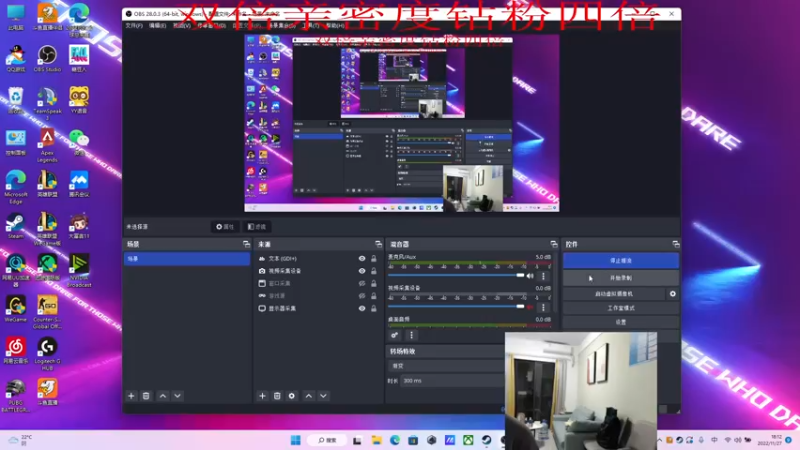Click 开始录制 button

click(621, 278)
